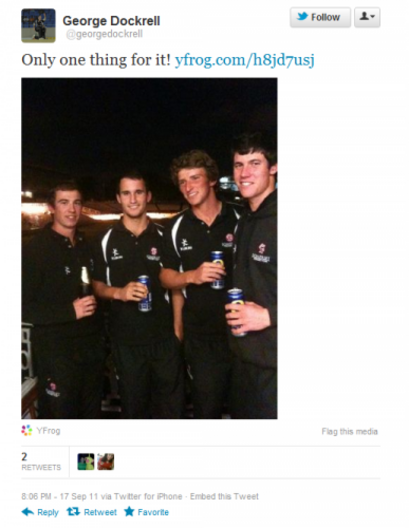The height and width of the screenshot is (528, 409).
Task: Open the user actions dropdown menu
Action: [367, 17]
